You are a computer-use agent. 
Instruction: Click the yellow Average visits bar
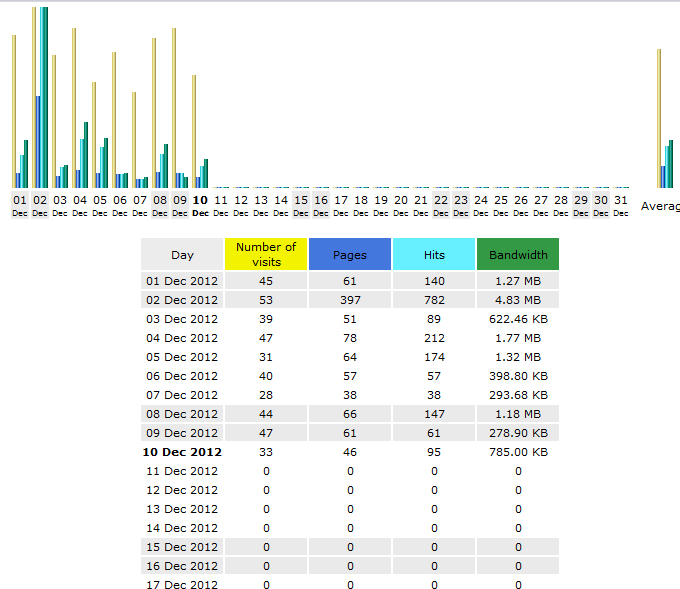tap(659, 118)
